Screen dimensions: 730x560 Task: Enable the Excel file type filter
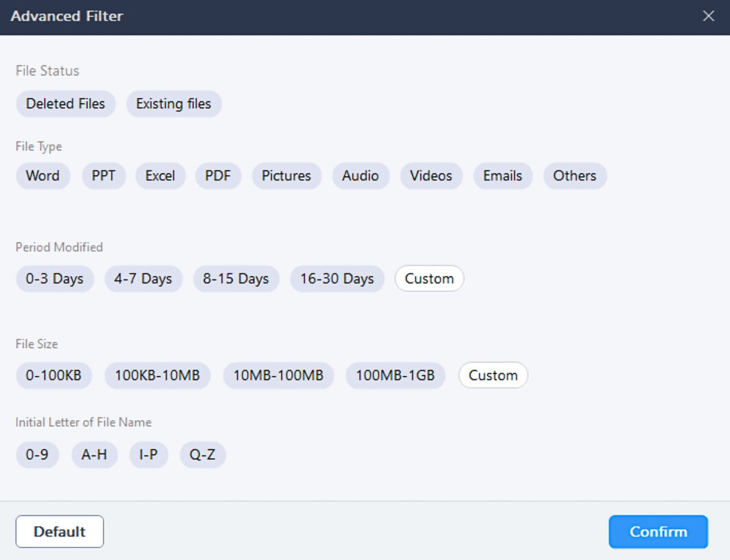[160, 176]
